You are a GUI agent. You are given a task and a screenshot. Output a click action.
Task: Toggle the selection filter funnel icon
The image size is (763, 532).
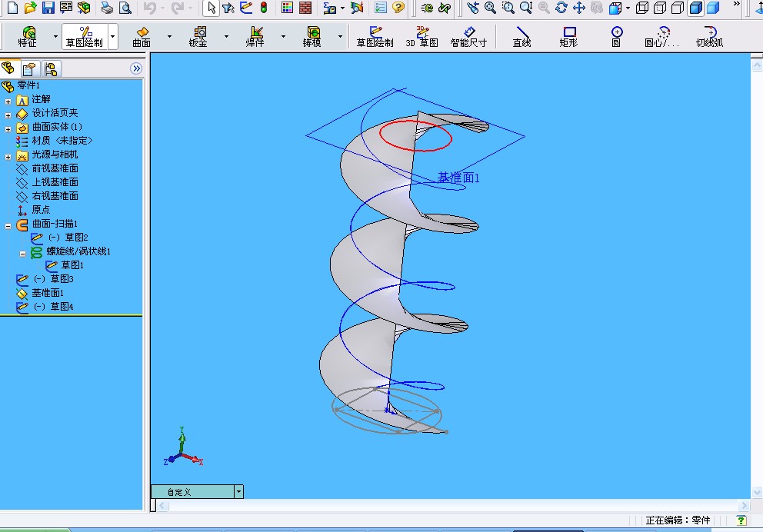pos(228,7)
